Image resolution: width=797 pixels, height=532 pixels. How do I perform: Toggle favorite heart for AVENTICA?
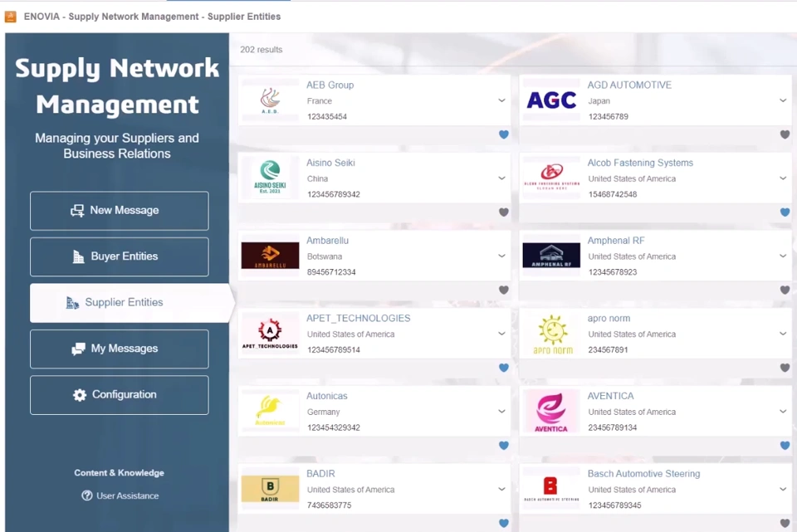coord(785,445)
